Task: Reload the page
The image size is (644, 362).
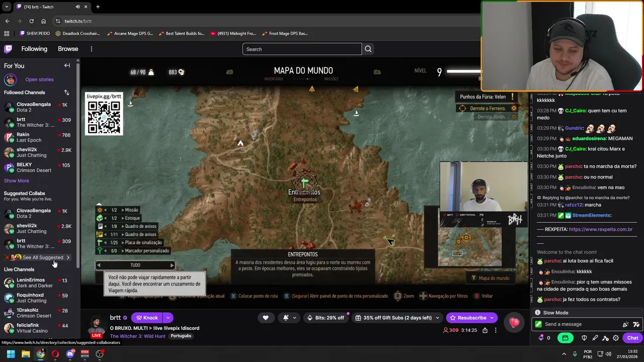Action: point(31,21)
